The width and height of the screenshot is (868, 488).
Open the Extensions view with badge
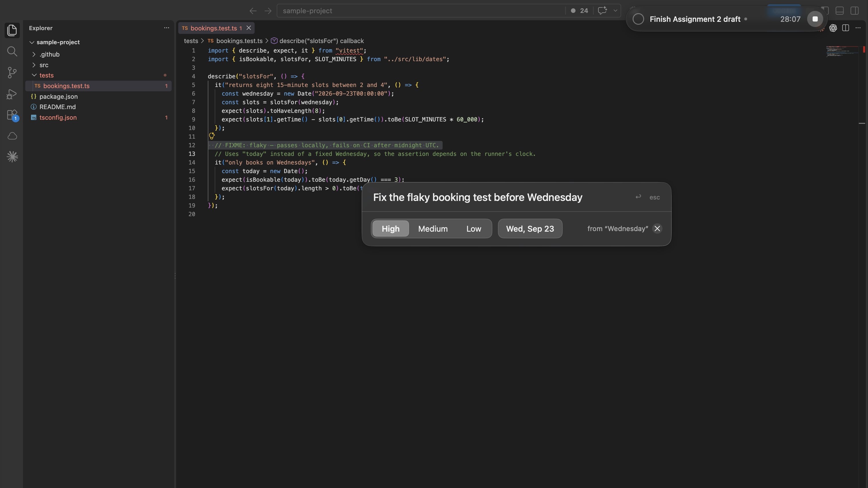coord(12,115)
